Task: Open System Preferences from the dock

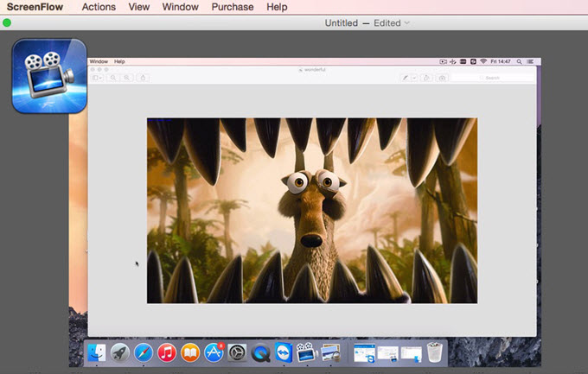Action: (237, 352)
